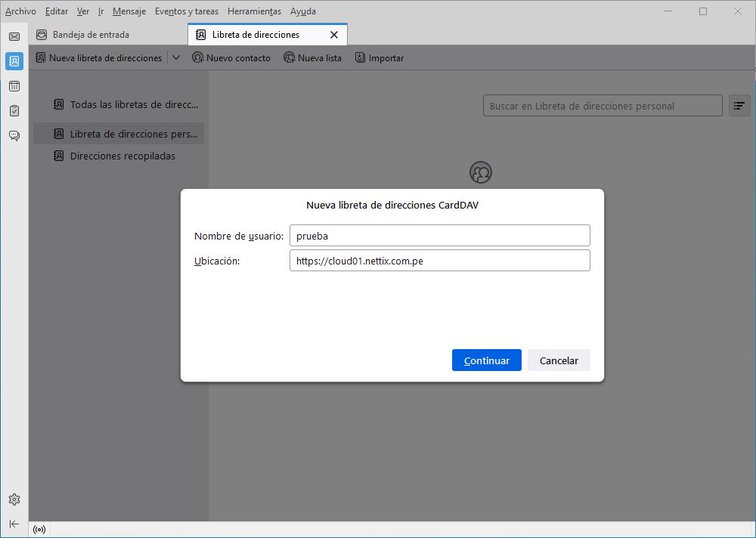Open the Tasks sidebar icon

[x=14, y=111]
